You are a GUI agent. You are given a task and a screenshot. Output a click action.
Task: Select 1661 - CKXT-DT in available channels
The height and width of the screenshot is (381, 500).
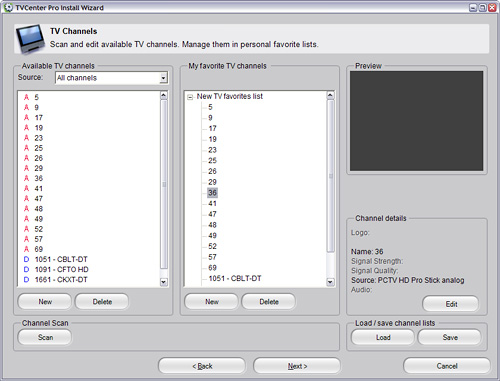pyautogui.click(x=61, y=279)
